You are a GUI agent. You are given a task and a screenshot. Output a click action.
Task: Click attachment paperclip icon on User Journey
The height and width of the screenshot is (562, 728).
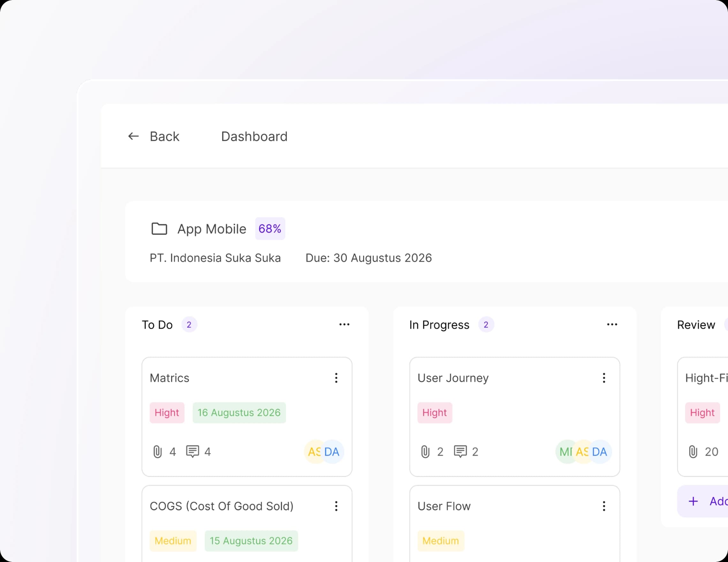(x=425, y=452)
